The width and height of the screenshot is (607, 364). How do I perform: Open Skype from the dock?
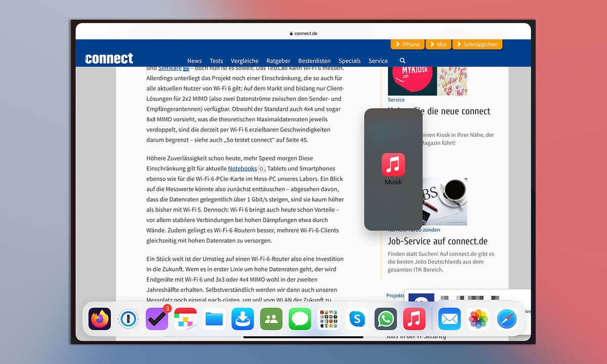coord(357,319)
